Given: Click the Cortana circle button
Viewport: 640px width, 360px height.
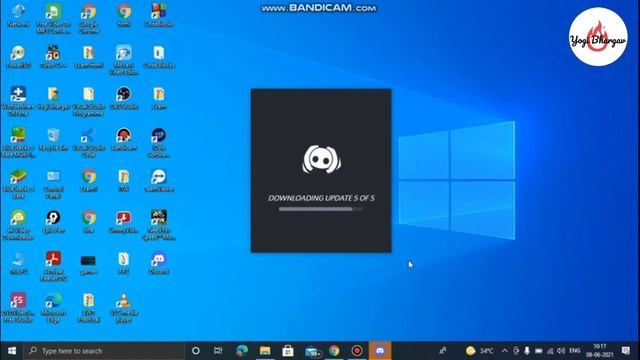Looking at the screenshot, I should 196,351.
